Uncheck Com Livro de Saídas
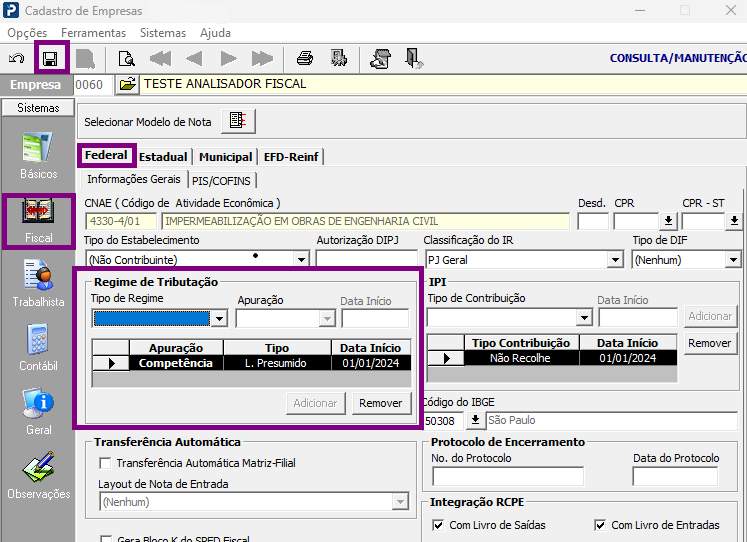The image size is (747, 542). pos(438,525)
